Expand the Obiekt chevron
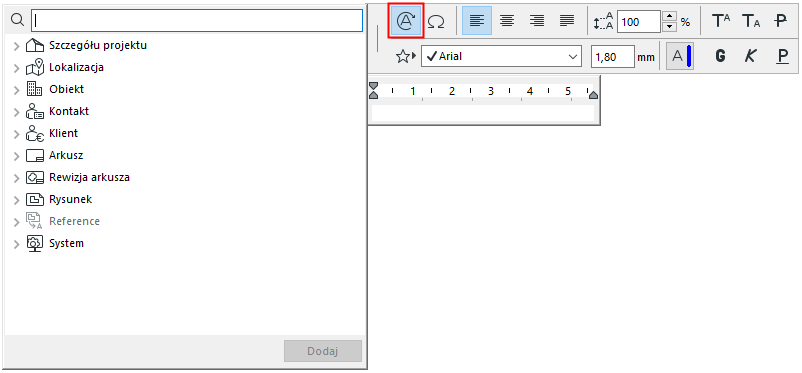The height and width of the screenshot is (373, 802). pos(16,90)
